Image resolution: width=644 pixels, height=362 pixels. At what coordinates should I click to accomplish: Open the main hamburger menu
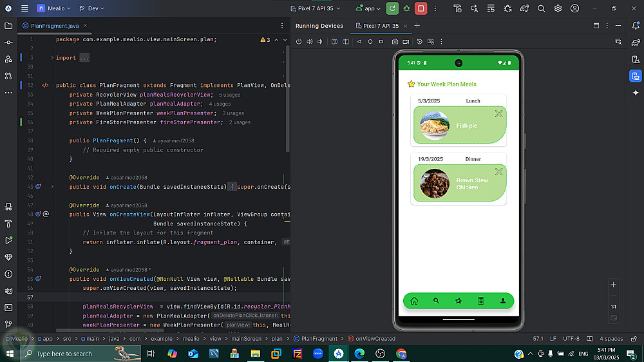(x=24, y=8)
